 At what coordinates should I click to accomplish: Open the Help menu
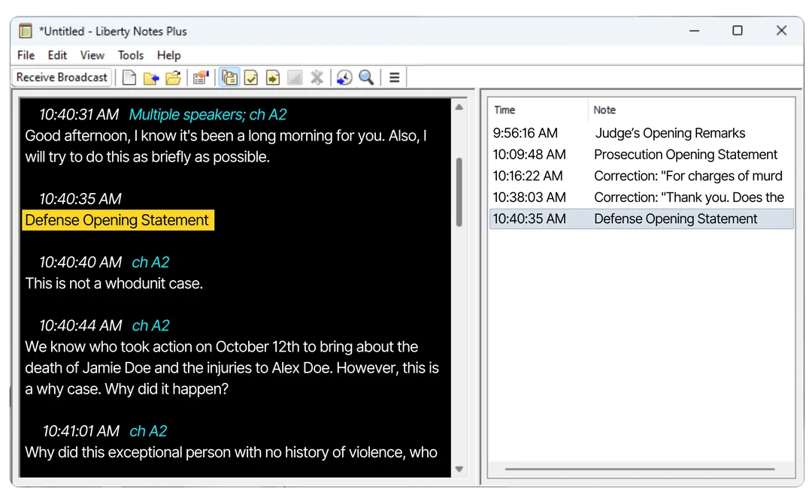(169, 56)
